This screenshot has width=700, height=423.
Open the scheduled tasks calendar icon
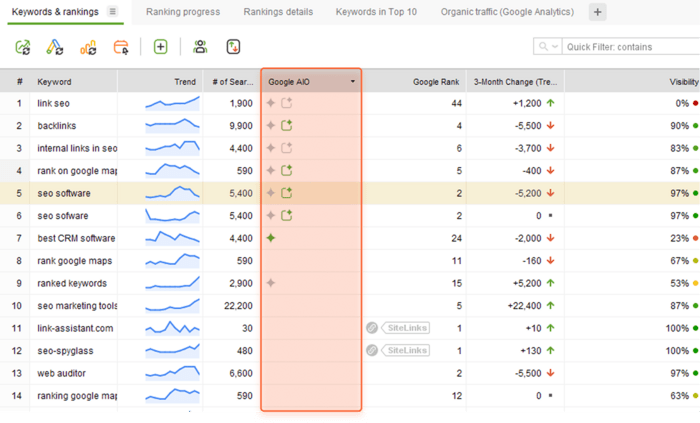pyautogui.click(x=121, y=47)
